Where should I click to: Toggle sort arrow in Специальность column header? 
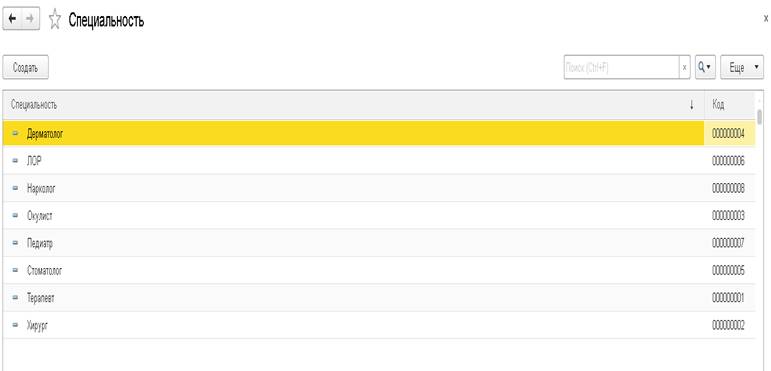pyautogui.click(x=692, y=105)
